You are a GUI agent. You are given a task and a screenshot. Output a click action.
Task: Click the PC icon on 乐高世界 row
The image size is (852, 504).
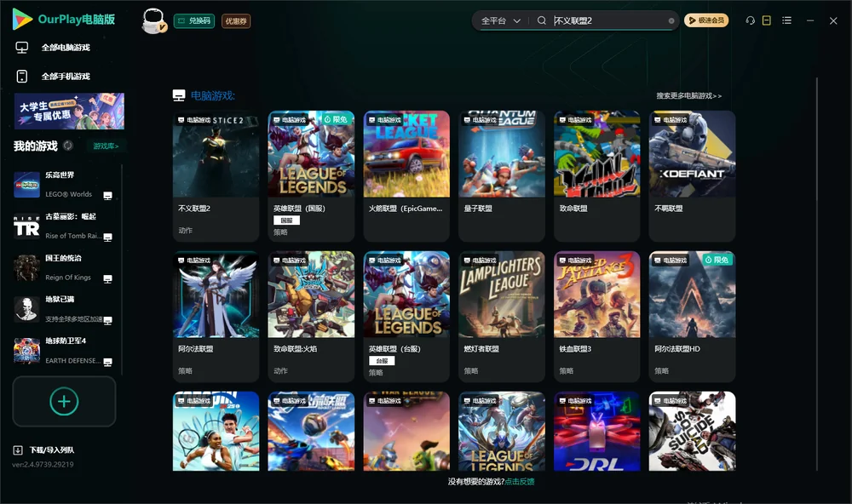[107, 196]
